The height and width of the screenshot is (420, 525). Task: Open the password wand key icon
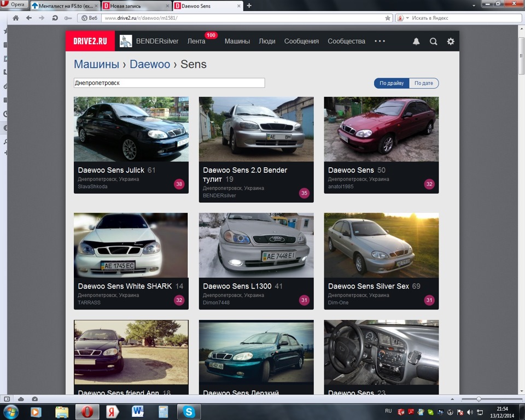(x=68, y=18)
